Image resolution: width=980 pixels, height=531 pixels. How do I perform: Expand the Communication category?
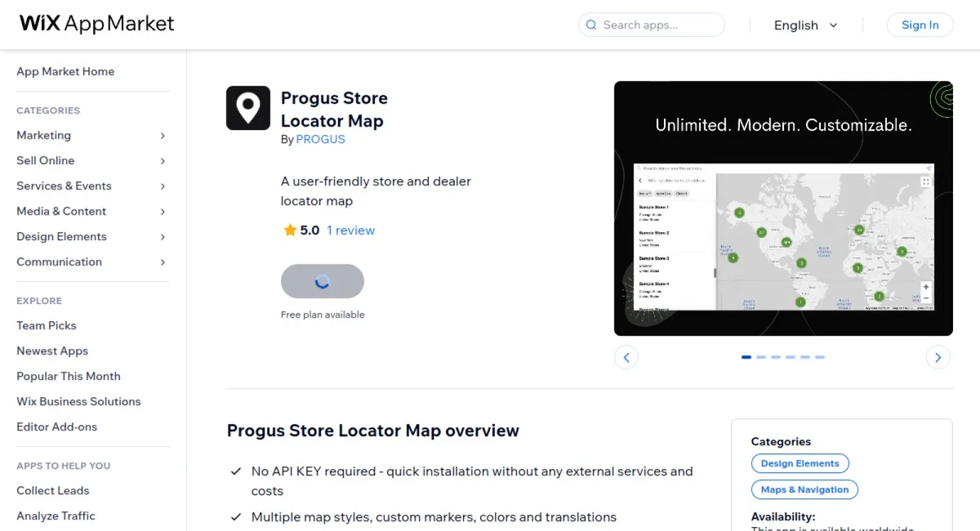click(163, 262)
